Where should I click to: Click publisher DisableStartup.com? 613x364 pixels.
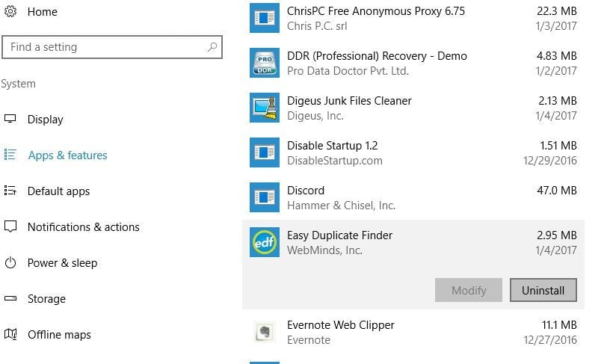[x=335, y=161]
